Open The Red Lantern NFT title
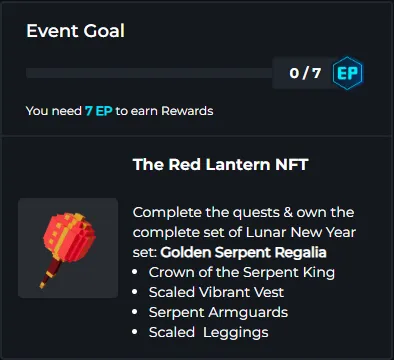Image resolution: width=394 pixels, height=360 pixels. (220, 164)
